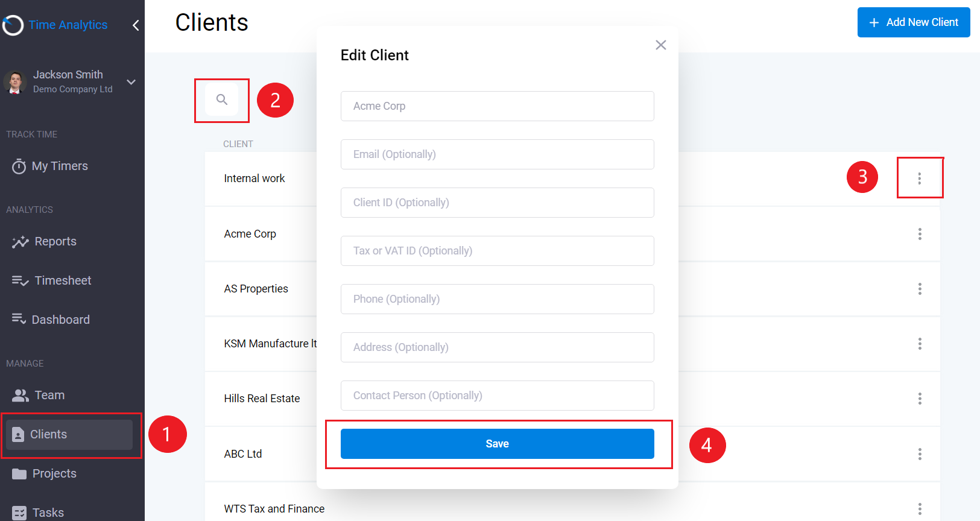980x521 pixels.
Task: Click the Client ID (Optionally) field
Action: pos(498,203)
